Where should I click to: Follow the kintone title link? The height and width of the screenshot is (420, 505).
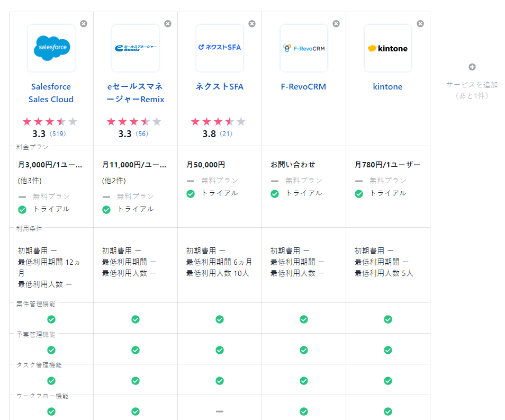387,87
